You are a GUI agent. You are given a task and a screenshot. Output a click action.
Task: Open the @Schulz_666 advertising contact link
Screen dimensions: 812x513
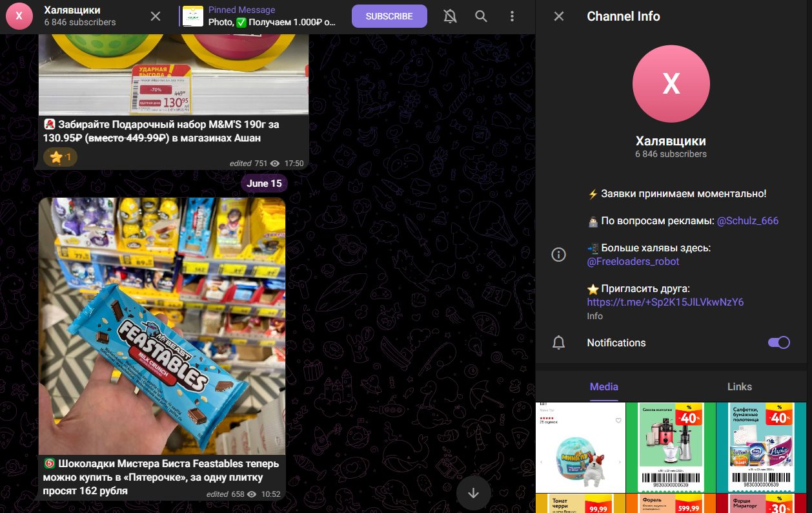pos(747,221)
